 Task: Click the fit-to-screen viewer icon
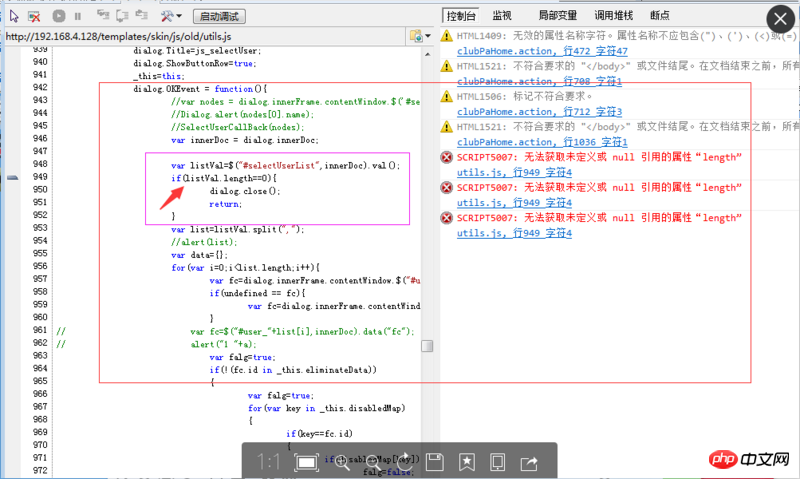pyautogui.click(x=306, y=463)
